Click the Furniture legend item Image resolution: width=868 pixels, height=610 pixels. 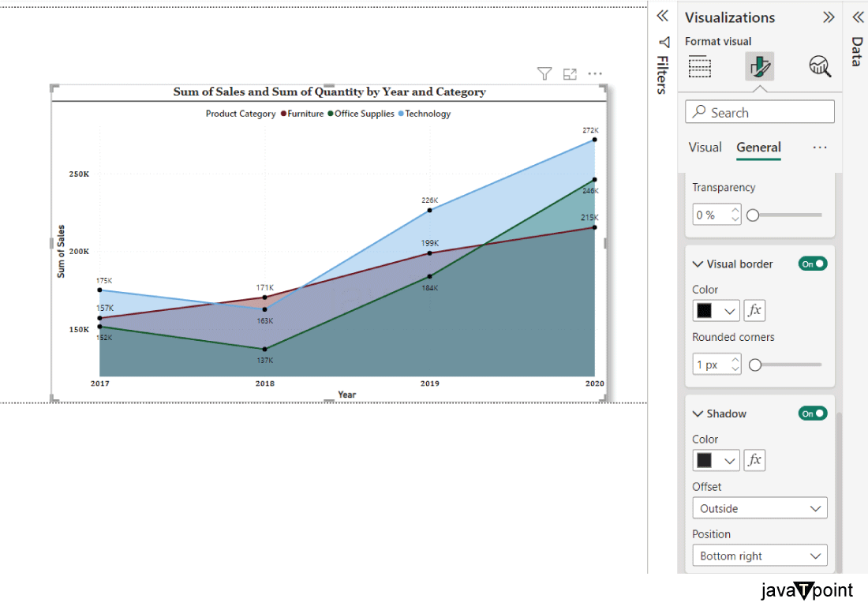click(x=302, y=114)
